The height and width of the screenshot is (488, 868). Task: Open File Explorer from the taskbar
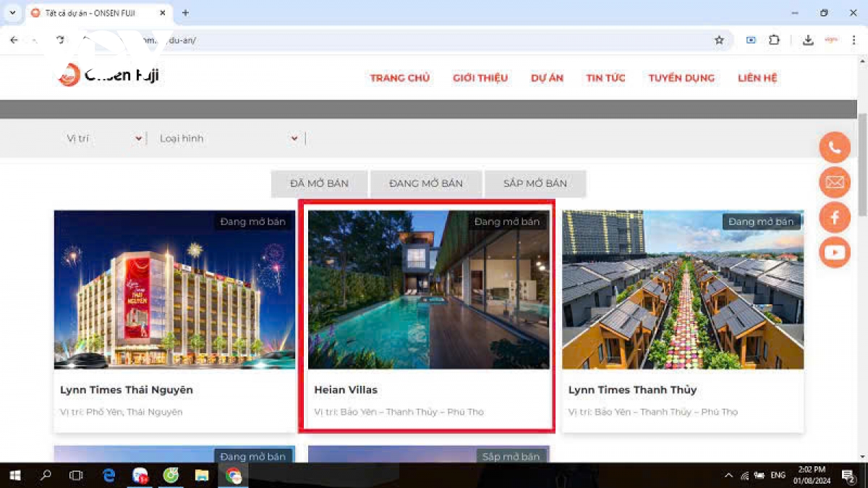tap(202, 476)
